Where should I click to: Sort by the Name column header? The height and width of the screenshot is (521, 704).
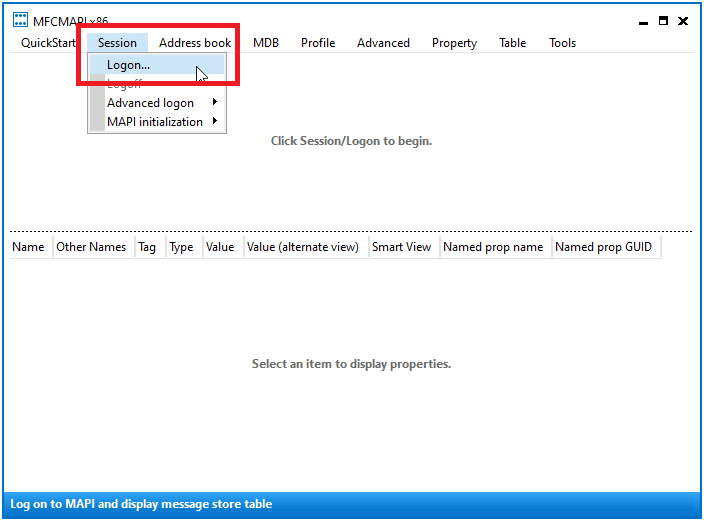[28, 247]
